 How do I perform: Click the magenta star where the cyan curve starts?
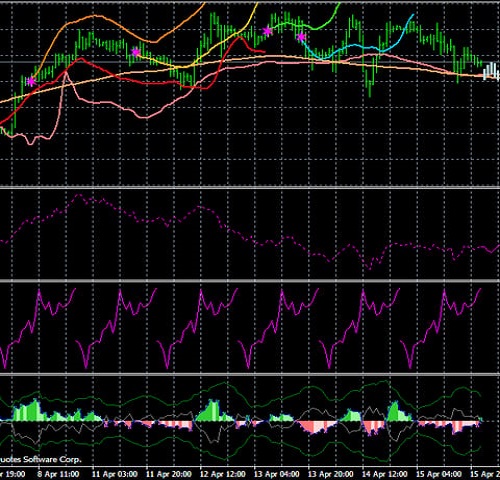[301, 37]
